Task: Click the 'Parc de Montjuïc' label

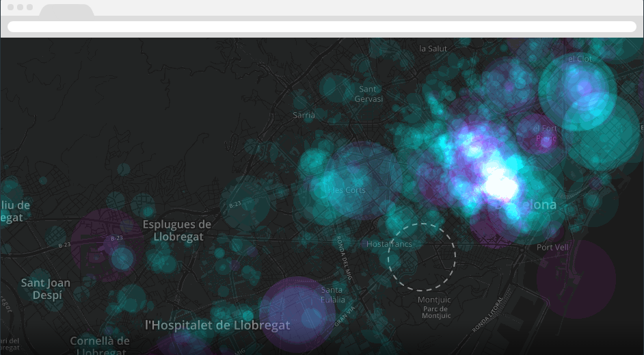Action: coord(436,313)
